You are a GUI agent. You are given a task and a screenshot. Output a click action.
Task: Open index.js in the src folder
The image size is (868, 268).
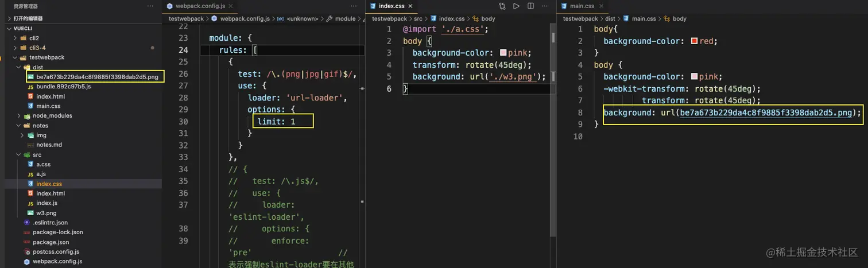[47, 203]
